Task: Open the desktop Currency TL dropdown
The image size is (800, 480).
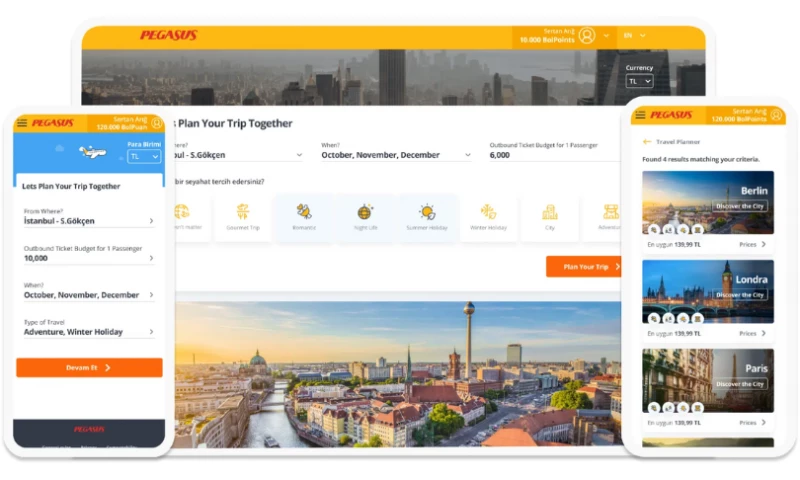Action: pos(639,81)
